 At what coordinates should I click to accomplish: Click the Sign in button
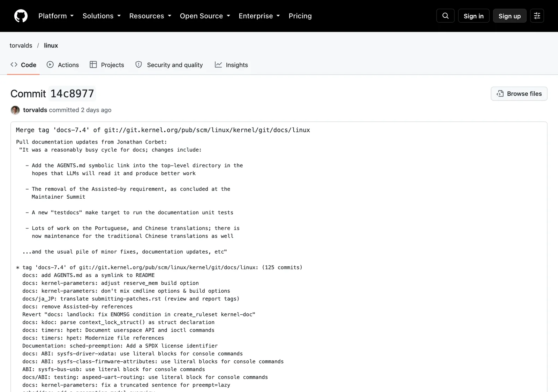coord(474,16)
